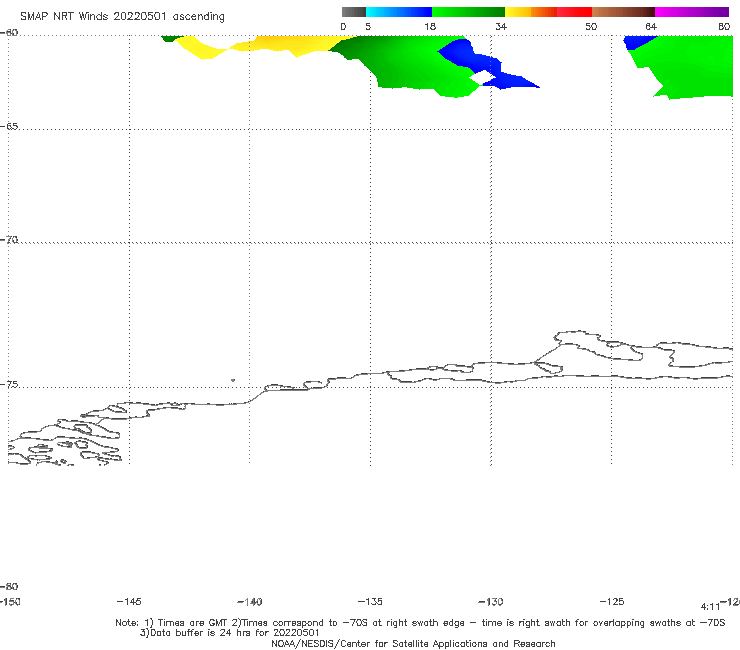Screen dimensions: 740x650
Task: Click the color bar label '64'
Action: click(651, 27)
